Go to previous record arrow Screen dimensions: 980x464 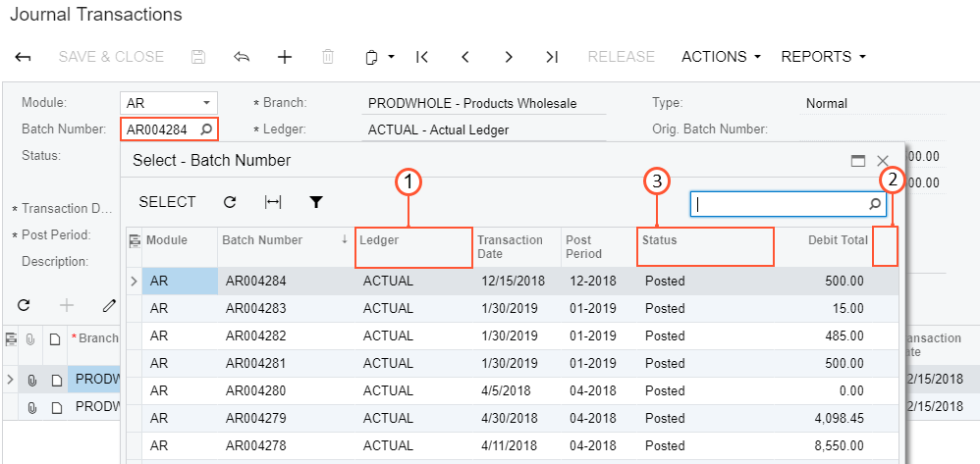click(465, 57)
